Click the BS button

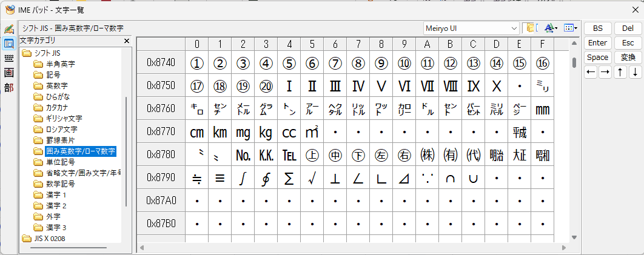(x=597, y=28)
